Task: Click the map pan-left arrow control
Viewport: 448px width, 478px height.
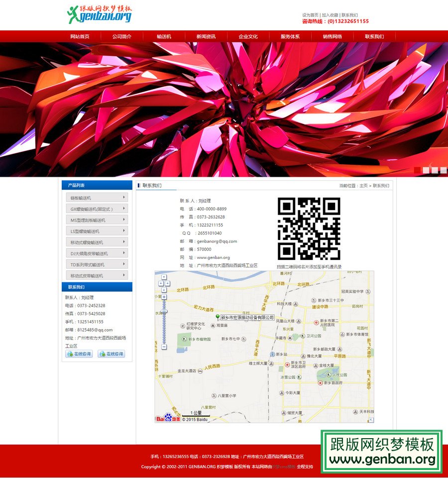Action: (x=161, y=283)
